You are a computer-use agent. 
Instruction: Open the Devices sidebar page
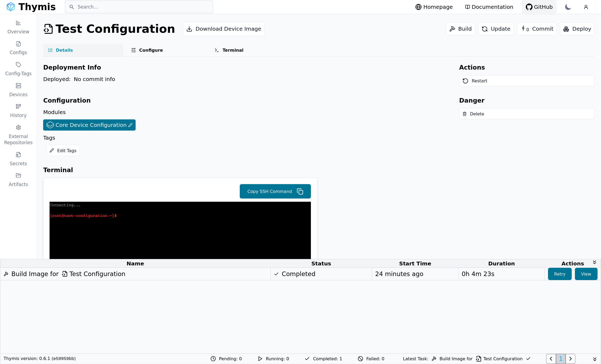[18, 90]
